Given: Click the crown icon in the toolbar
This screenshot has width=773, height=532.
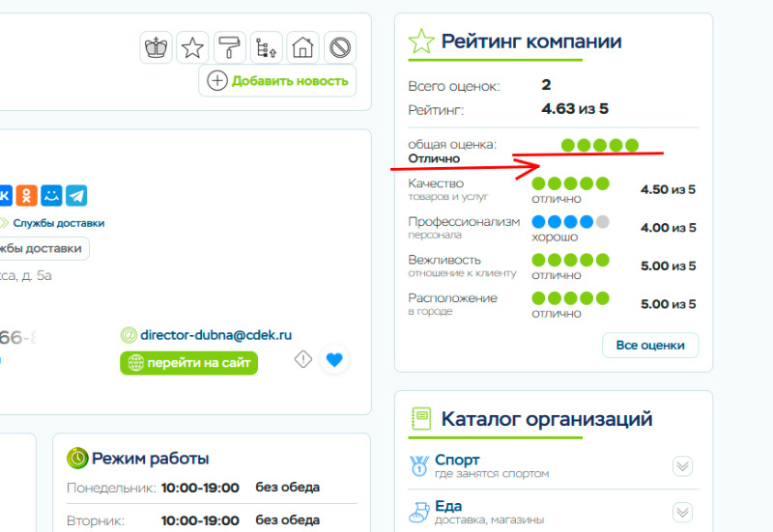Looking at the screenshot, I should pos(156,47).
